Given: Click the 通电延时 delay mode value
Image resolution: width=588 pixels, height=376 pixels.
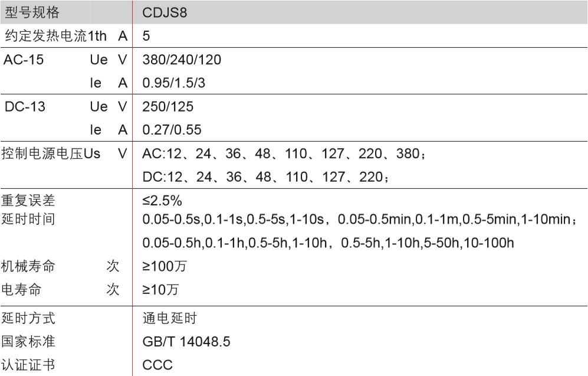Looking at the screenshot, I should coord(169,319).
